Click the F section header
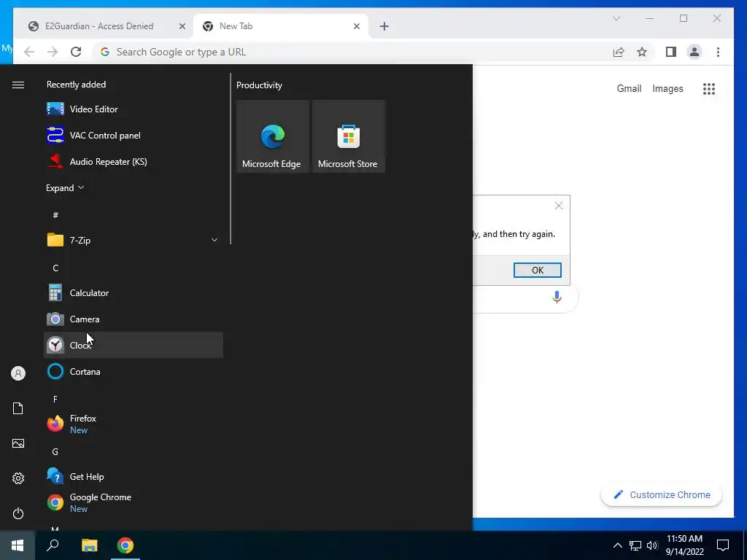 55,399
